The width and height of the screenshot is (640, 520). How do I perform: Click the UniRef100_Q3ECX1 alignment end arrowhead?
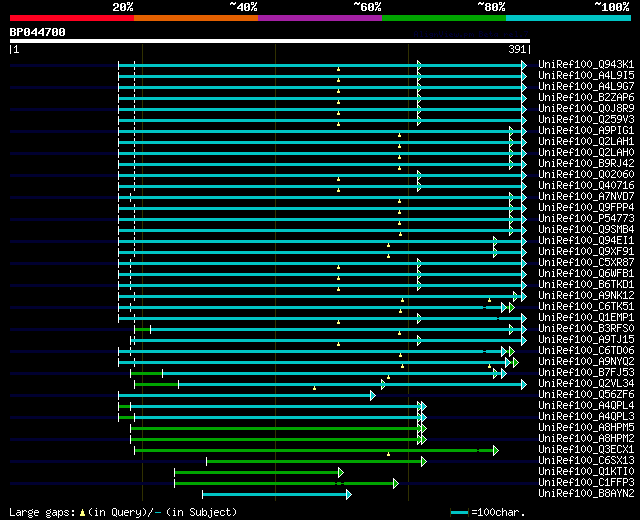coord(496,450)
